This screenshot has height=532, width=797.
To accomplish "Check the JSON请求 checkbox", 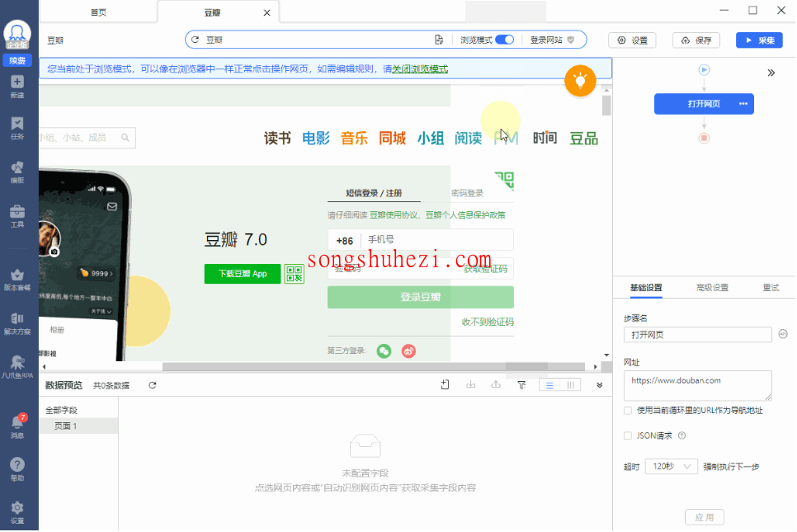I will point(628,435).
